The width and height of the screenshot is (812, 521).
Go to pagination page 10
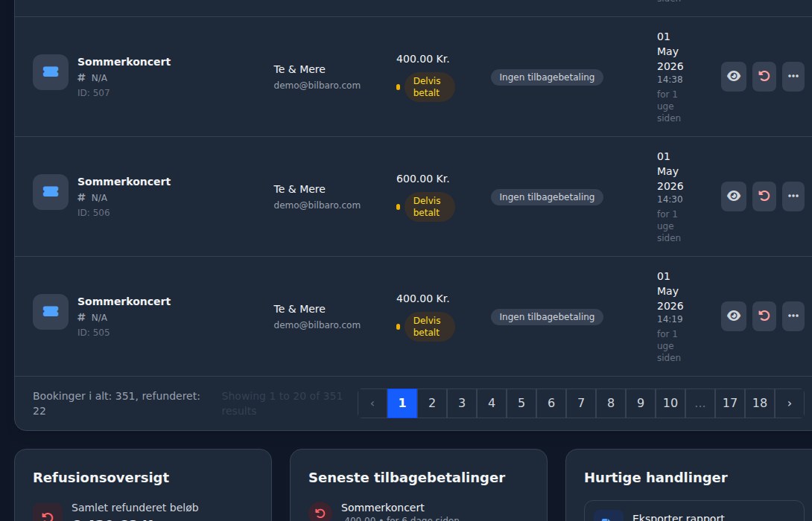[x=670, y=403]
